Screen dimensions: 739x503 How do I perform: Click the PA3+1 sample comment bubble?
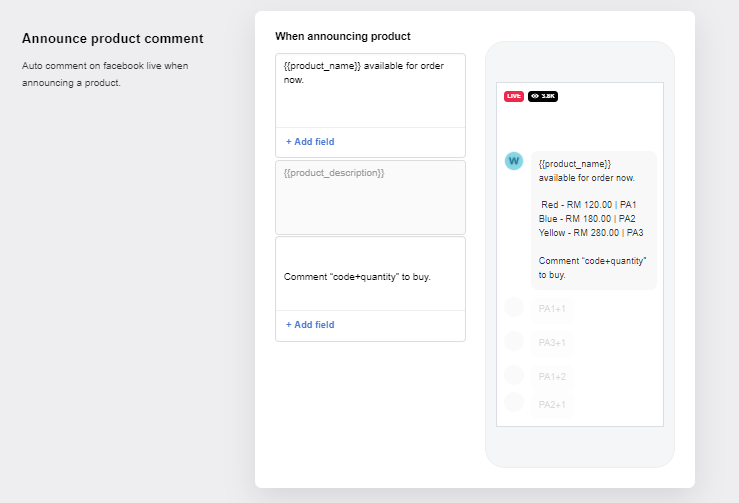[x=552, y=343]
